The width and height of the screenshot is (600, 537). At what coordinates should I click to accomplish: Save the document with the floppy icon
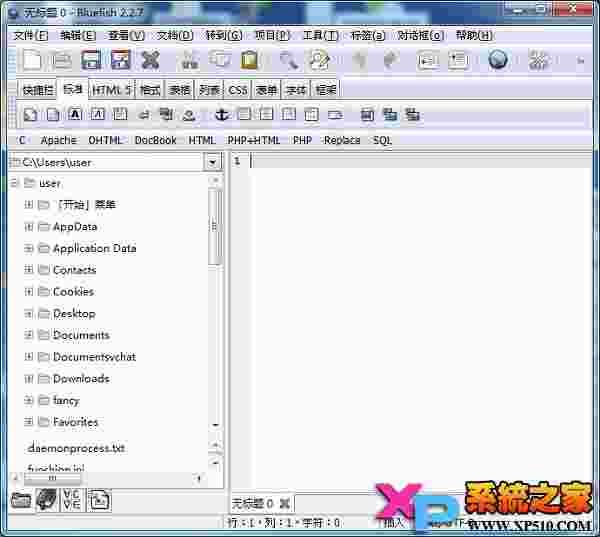point(91,60)
